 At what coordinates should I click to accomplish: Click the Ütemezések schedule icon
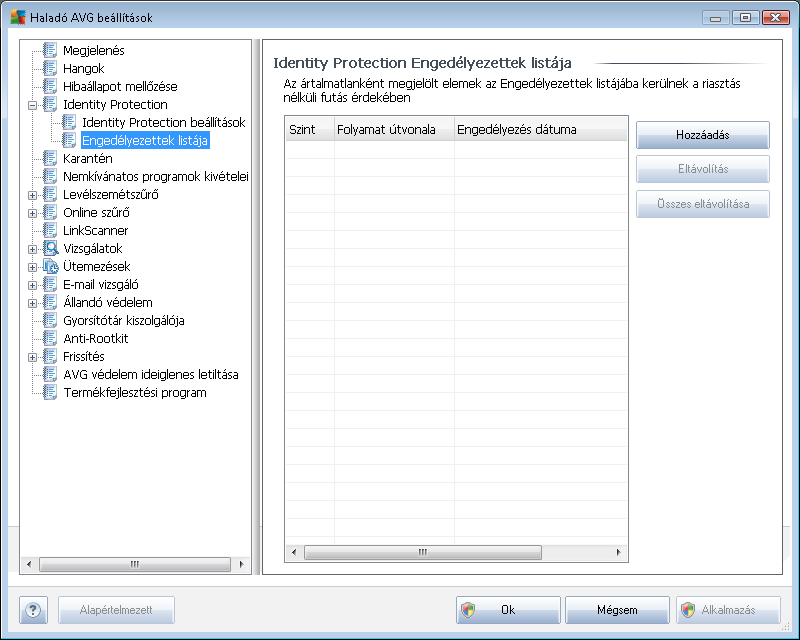[x=50, y=266]
